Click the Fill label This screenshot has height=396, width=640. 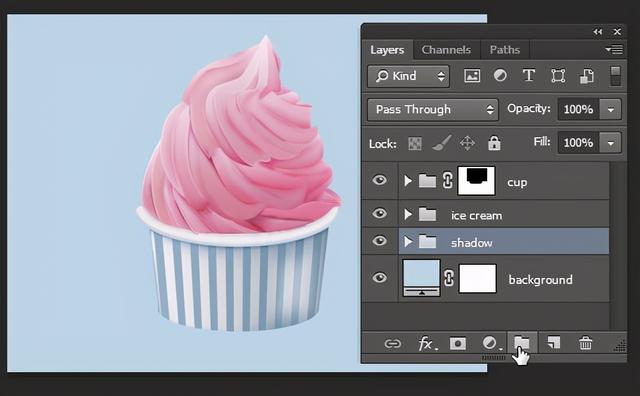542,142
